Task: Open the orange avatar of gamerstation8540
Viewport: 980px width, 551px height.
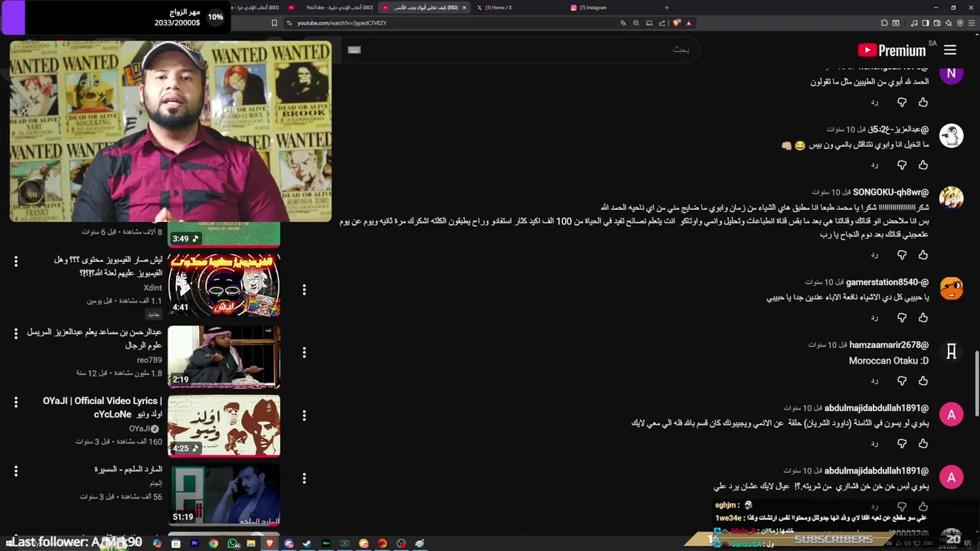Action: click(x=951, y=289)
